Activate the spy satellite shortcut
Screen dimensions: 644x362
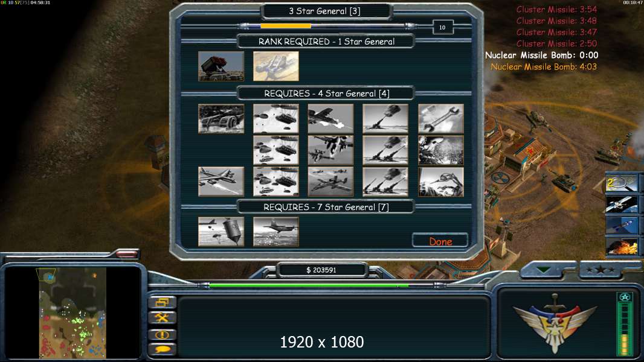622,204
